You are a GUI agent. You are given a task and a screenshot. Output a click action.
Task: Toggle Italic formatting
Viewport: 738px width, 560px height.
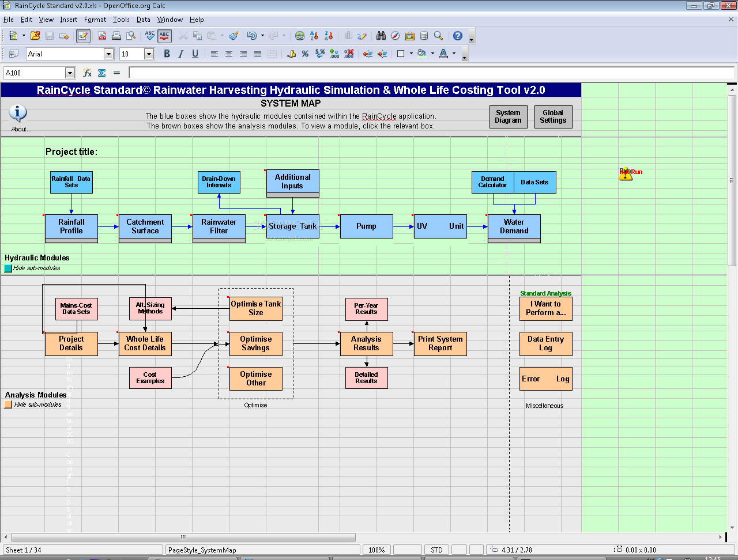(181, 54)
